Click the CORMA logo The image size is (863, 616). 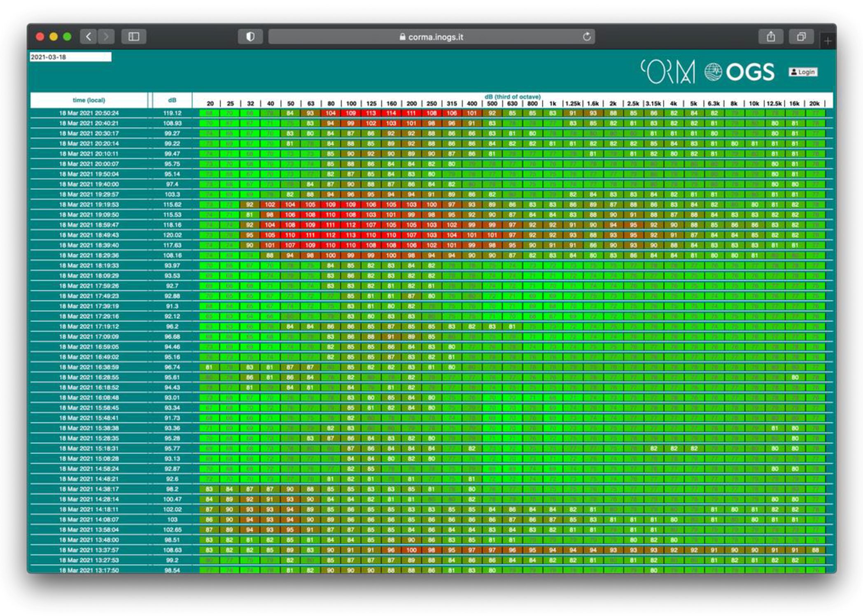coord(668,72)
